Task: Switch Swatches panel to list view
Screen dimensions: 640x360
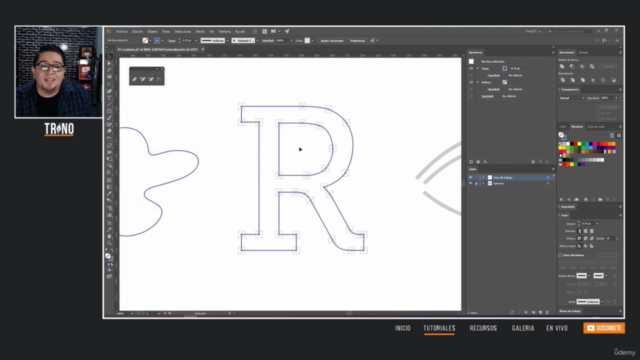Action: pyautogui.click(x=612, y=135)
